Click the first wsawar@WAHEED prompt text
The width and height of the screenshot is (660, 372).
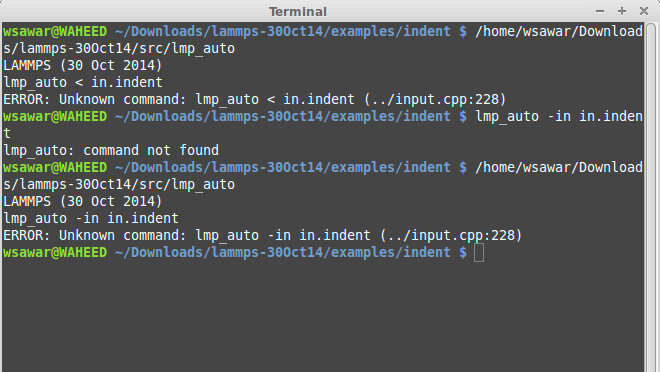tap(55, 32)
